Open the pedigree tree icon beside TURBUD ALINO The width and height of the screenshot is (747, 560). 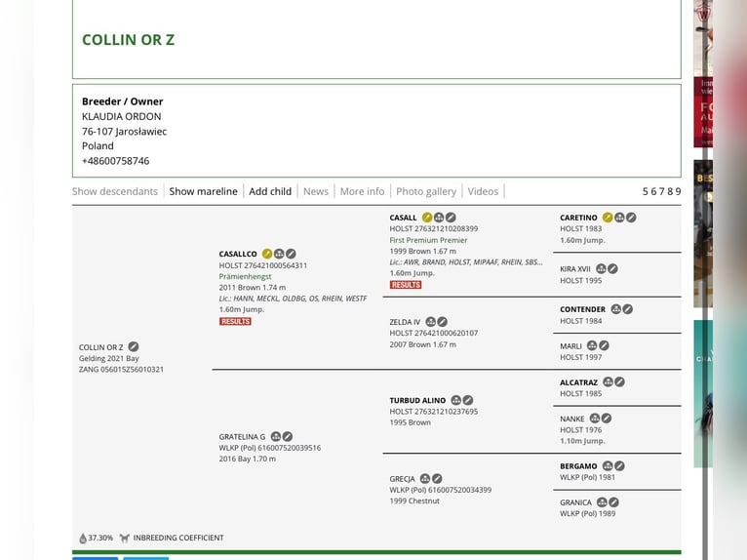[x=455, y=400]
